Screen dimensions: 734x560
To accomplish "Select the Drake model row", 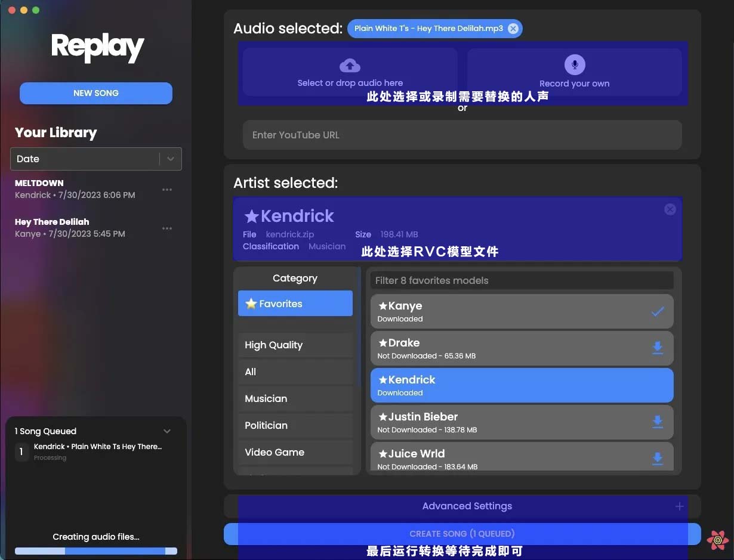I will (522, 348).
